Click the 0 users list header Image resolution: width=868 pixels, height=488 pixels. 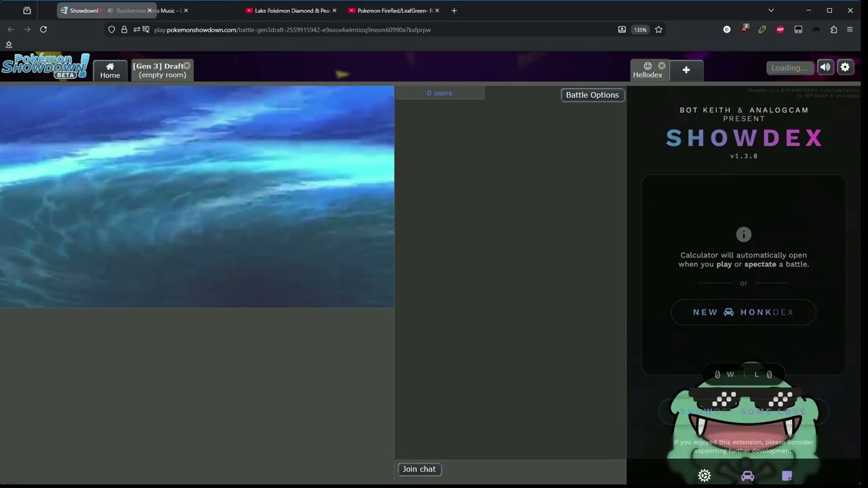click(x=439, y=93)
